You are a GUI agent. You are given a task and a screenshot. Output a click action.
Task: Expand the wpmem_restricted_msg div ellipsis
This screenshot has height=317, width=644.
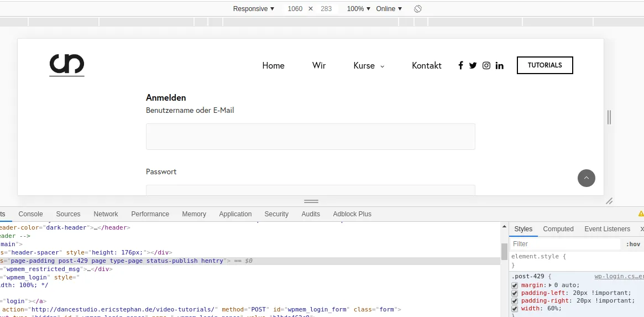coord(88,269)
